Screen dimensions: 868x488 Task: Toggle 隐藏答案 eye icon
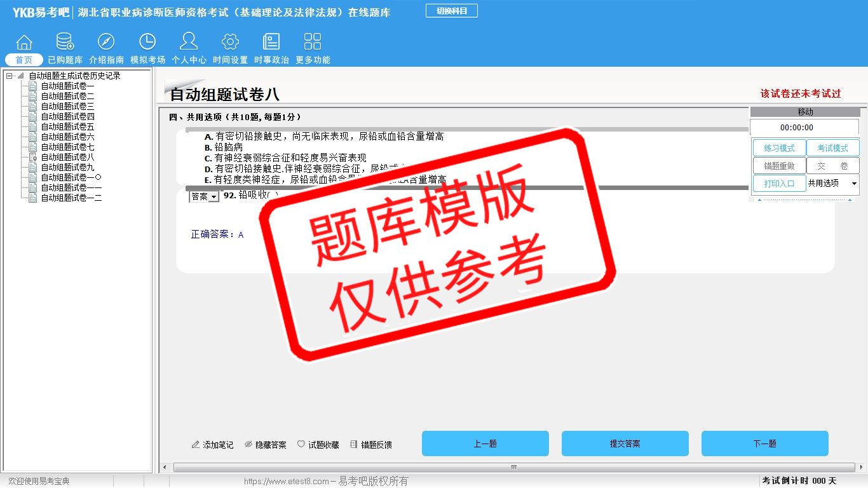pyautogui.click(x=248, y=445)
